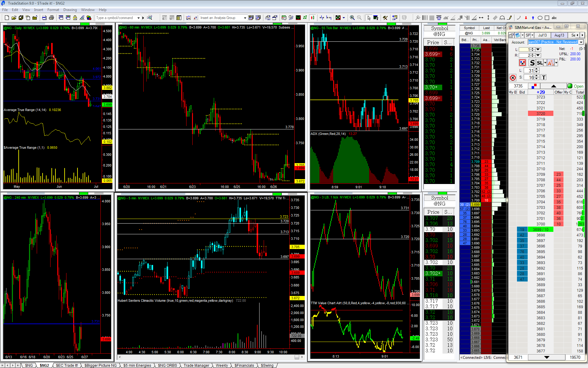Click the Zoom Out magnifier icon
Screen dimensions: 588x368
pos(359,18)
